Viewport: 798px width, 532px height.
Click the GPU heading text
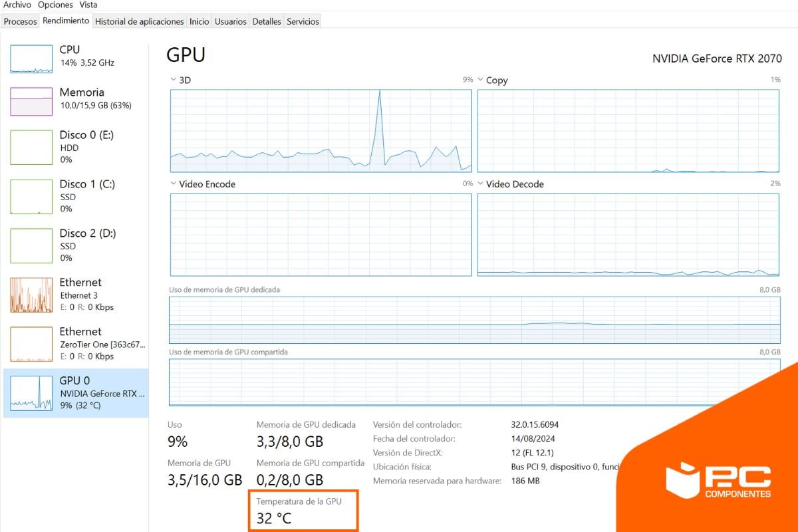point(186,55)
